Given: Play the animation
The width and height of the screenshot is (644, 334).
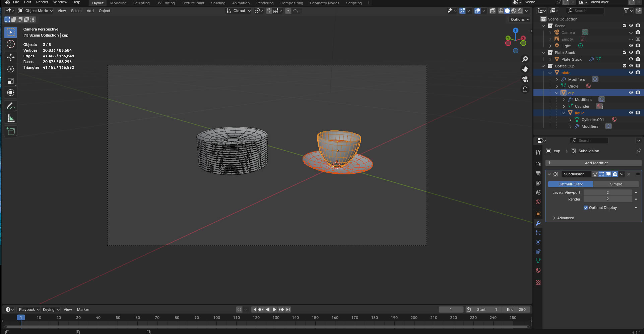Looking at the screenshot, I should [274, 310].
